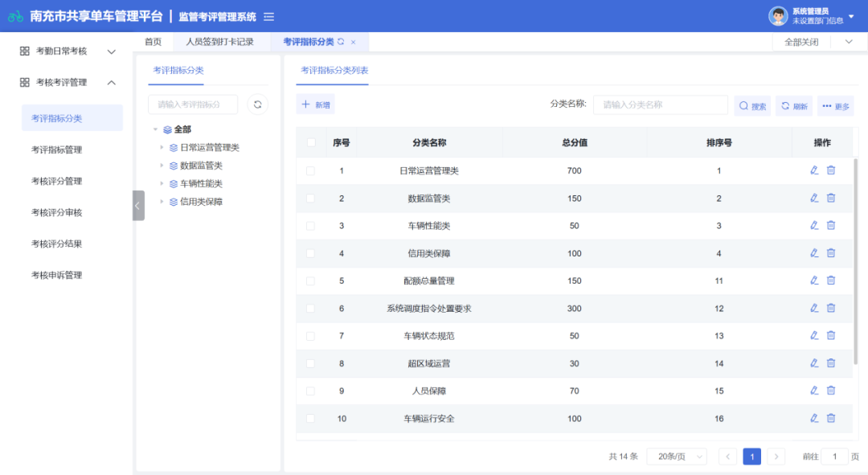This screenshot has height=475, width=868.
Task: Delete the 配额总量管理 row
Action: (x=831, y=280)
